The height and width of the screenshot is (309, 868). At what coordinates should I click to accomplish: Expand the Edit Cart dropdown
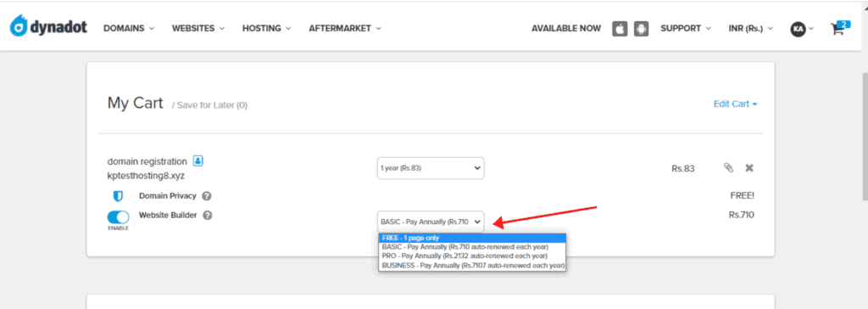[735, 104]
